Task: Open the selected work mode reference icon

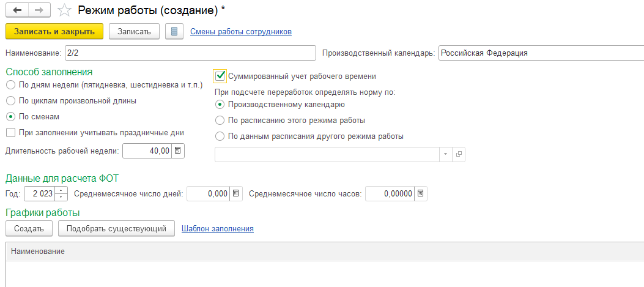Action: [x=459, y=154]
